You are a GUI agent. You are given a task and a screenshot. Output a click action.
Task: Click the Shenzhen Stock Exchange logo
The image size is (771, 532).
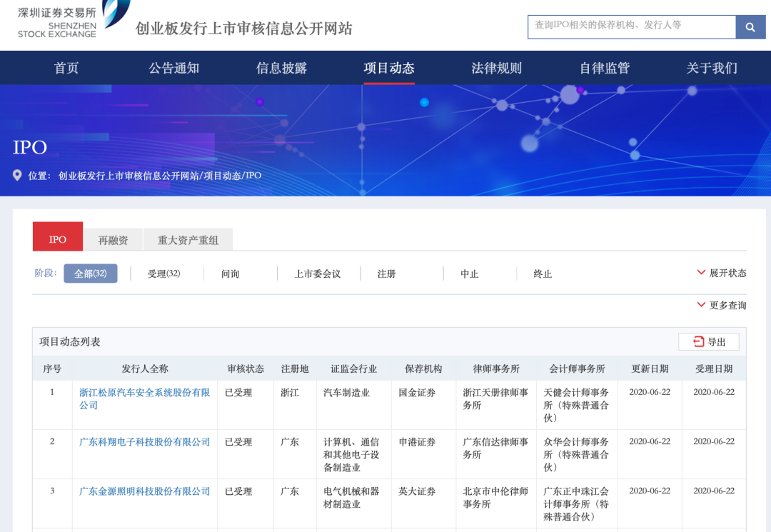pos(71,19)
